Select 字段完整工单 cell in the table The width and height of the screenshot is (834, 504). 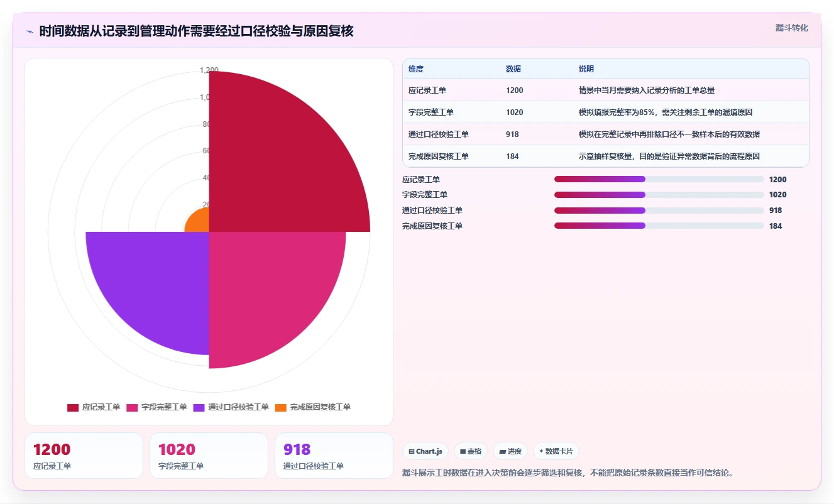431,112
